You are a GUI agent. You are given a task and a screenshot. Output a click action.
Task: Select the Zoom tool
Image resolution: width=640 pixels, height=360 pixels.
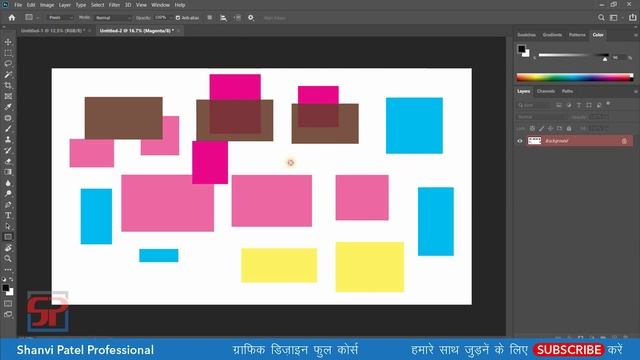pos(8,258)
